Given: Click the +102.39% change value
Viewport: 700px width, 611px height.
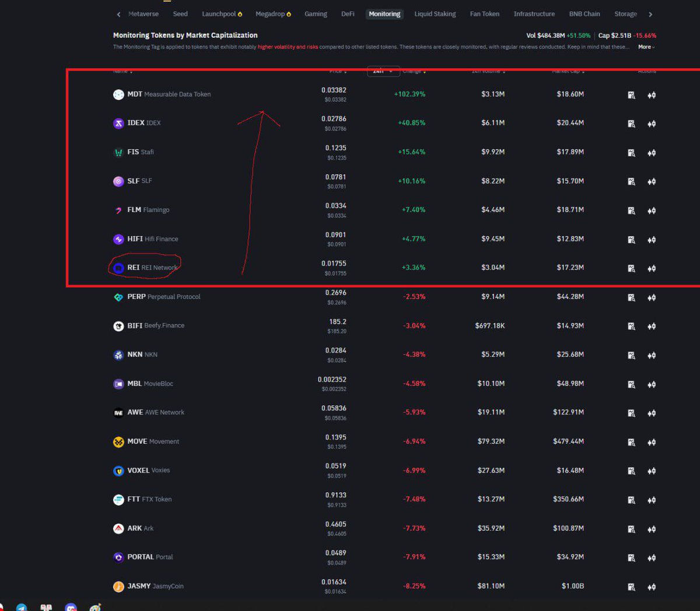Looking at the screenshot, I should (x=409, y=94).
